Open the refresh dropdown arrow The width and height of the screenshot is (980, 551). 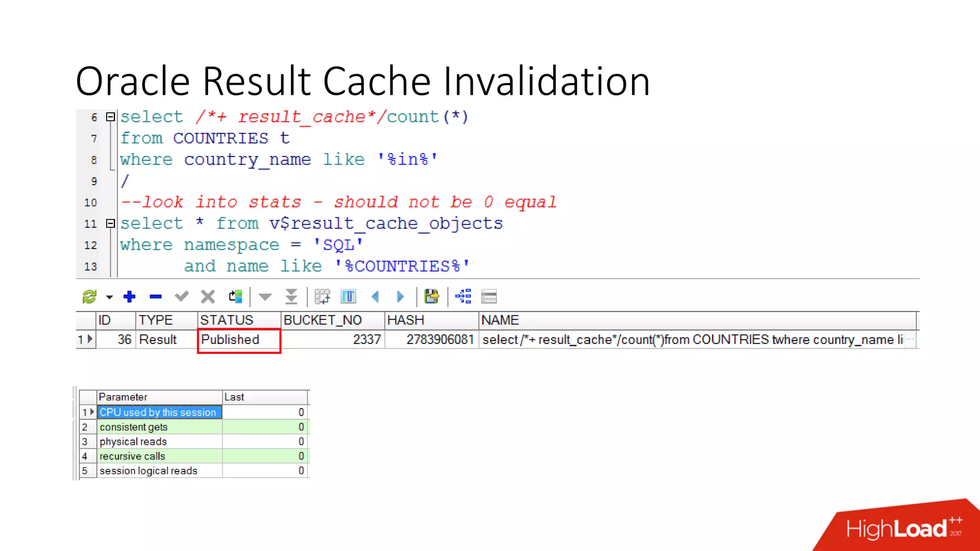pos(110,297)
